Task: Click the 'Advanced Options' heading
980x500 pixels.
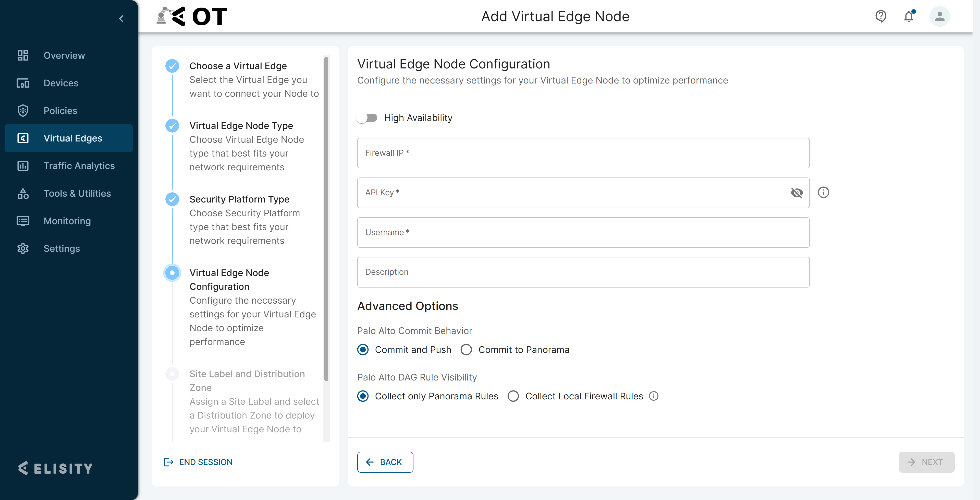Action: [x=408, y=306]
